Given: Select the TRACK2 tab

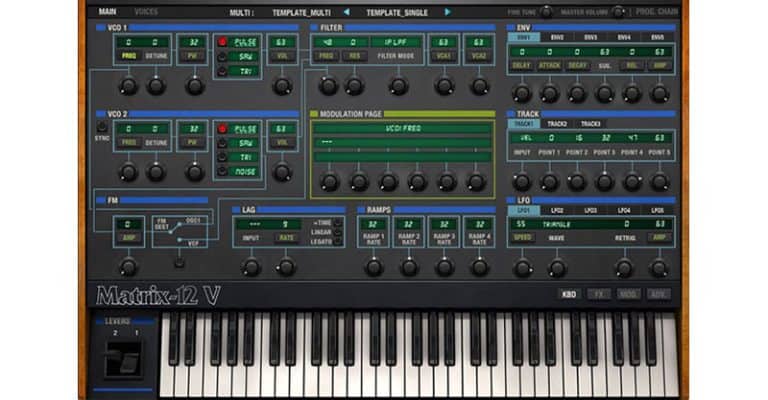Looking at the screenshot, I should pyautogui.click(x=557, y=124).
